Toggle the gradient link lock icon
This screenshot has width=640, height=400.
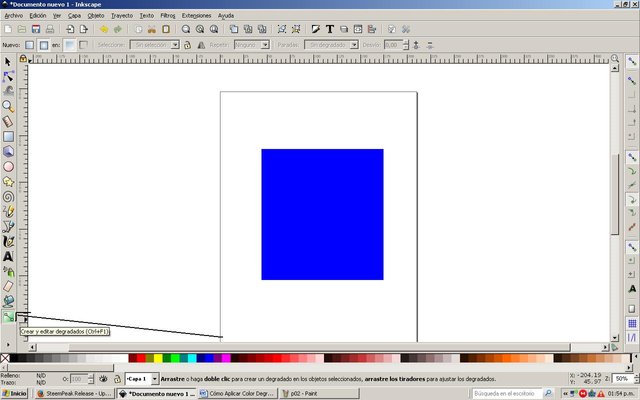(x=187, y=45)
